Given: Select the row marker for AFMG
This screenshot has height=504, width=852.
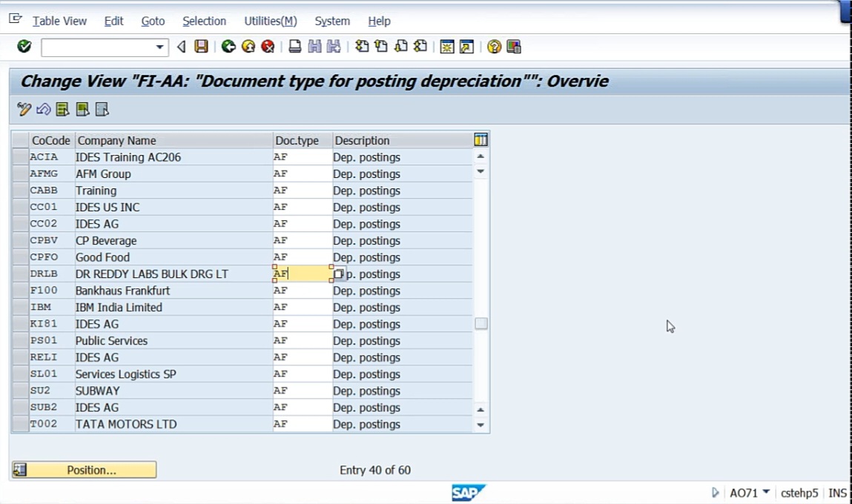Looking at the screenshot, I should pos(21,173).
